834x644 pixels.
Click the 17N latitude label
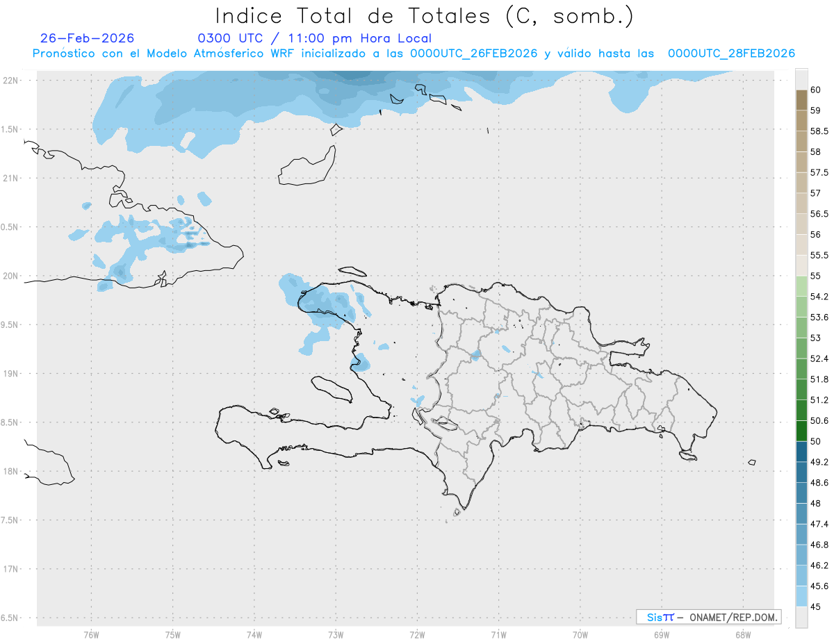11,569
